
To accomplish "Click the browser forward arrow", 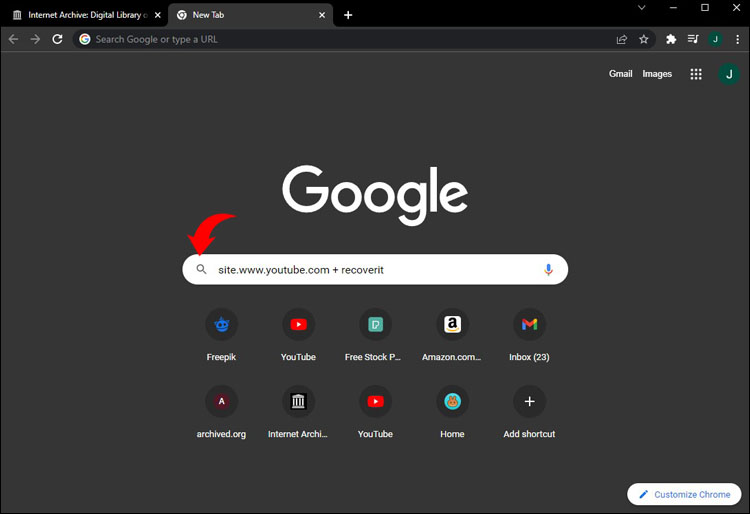I will [35, 39].
